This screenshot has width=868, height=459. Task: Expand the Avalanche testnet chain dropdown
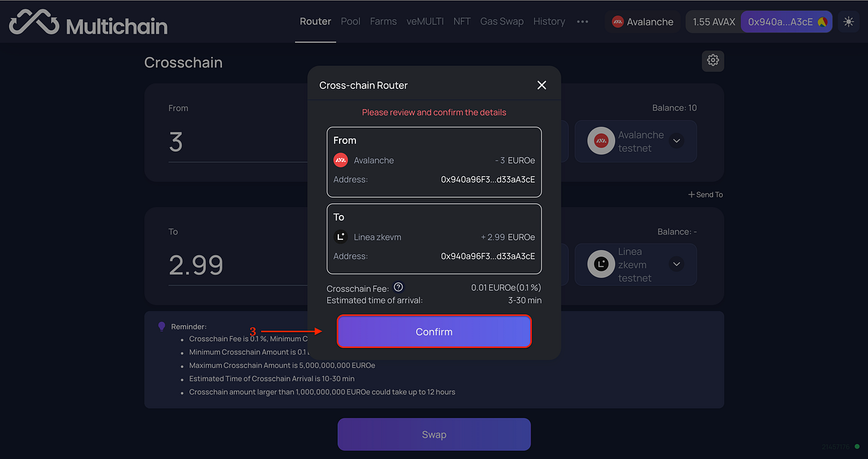676,141
